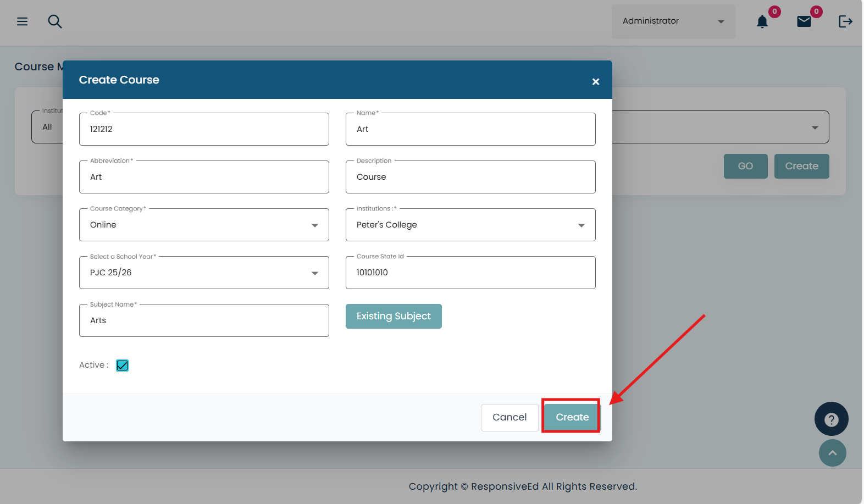Open the mail messages icon

pos(804,21)
